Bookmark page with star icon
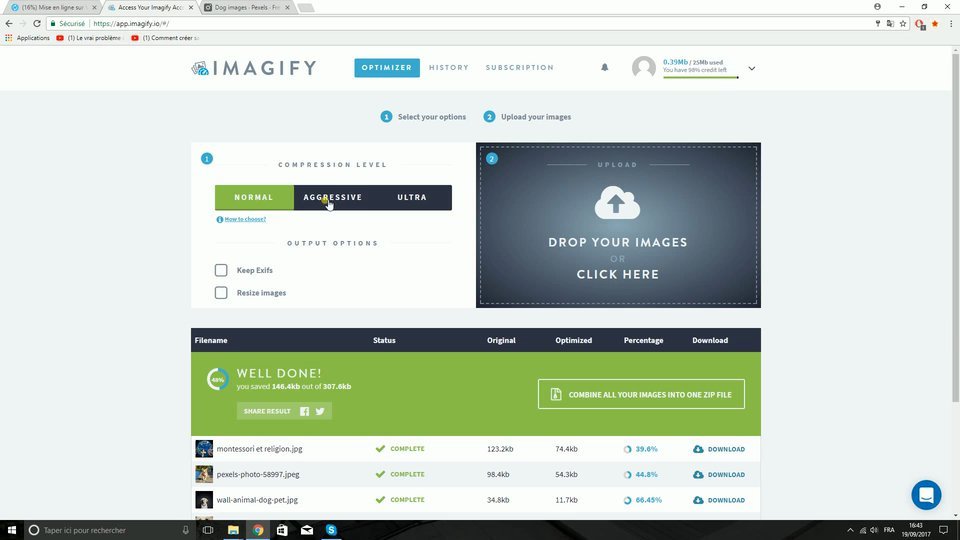Image resolution: width=960 pixels, height=540 pixels. click(903, 23)
